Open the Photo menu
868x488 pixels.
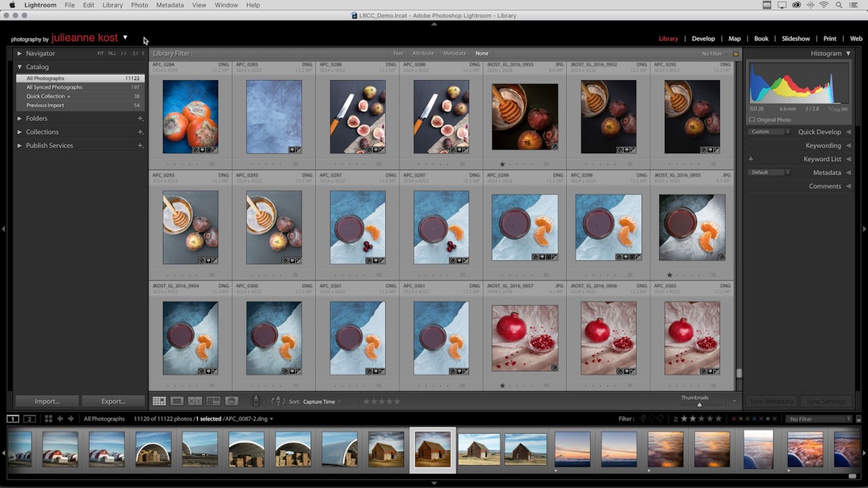coord(140,5)
